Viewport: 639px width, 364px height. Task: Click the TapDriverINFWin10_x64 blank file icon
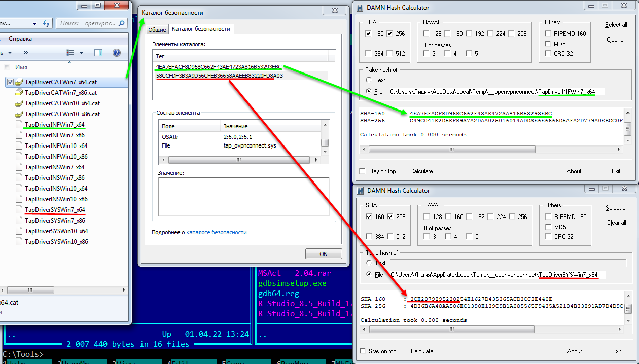(19, 146)
